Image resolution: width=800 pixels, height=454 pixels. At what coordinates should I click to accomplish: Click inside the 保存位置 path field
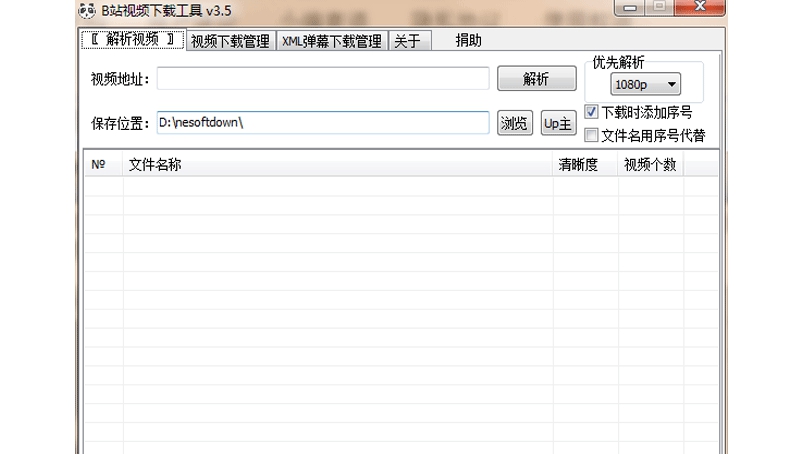tap(323, 122)
